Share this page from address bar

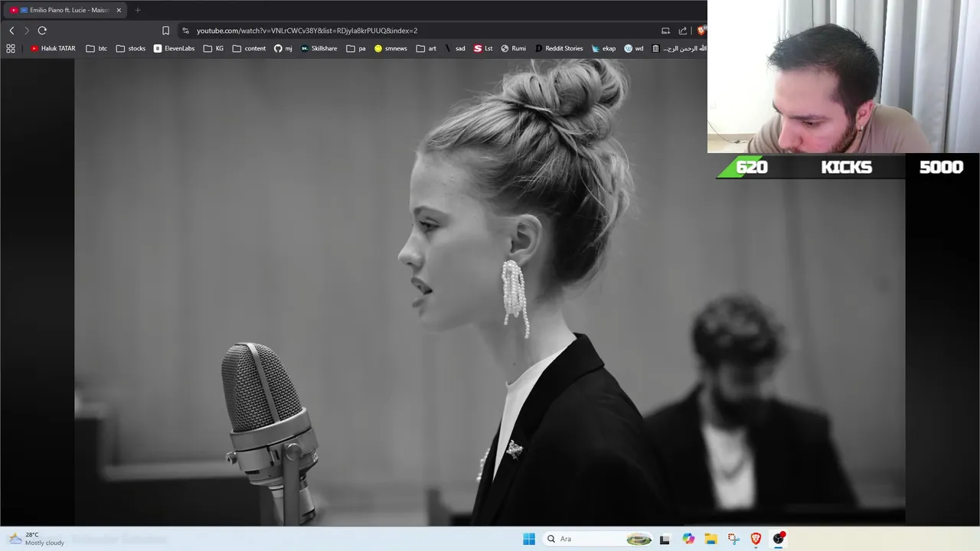click(x=683, y=31)
